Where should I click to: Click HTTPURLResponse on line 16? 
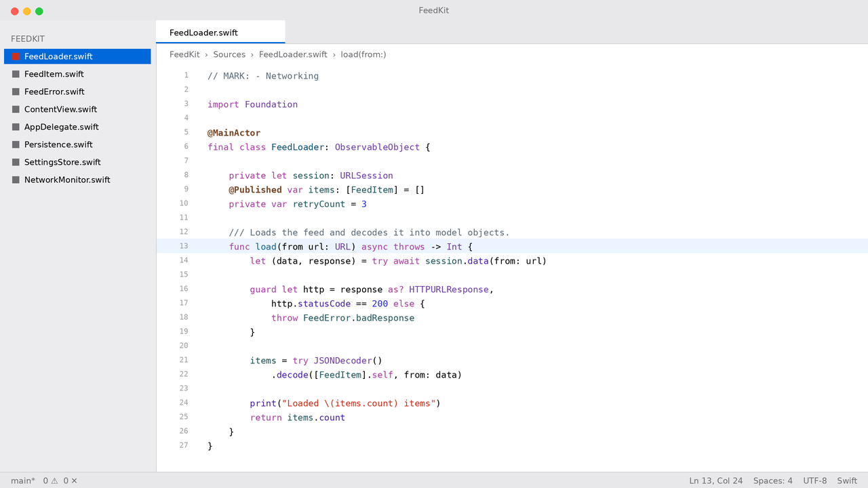click(x=449, y=289)
